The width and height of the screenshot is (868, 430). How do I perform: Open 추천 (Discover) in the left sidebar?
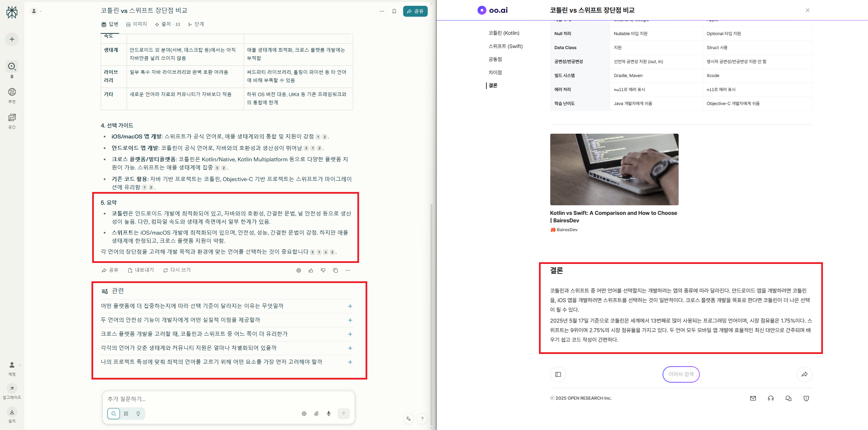point(12,94)
